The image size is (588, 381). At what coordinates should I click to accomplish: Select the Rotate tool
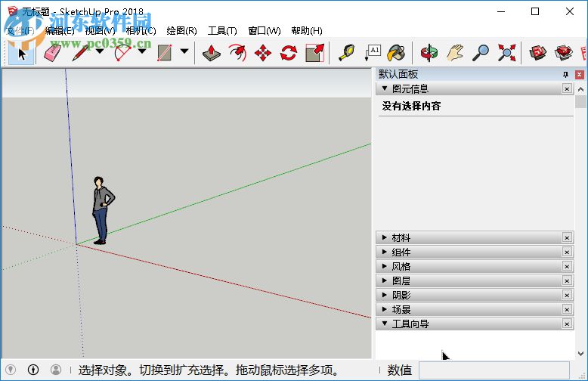(289, 53)
